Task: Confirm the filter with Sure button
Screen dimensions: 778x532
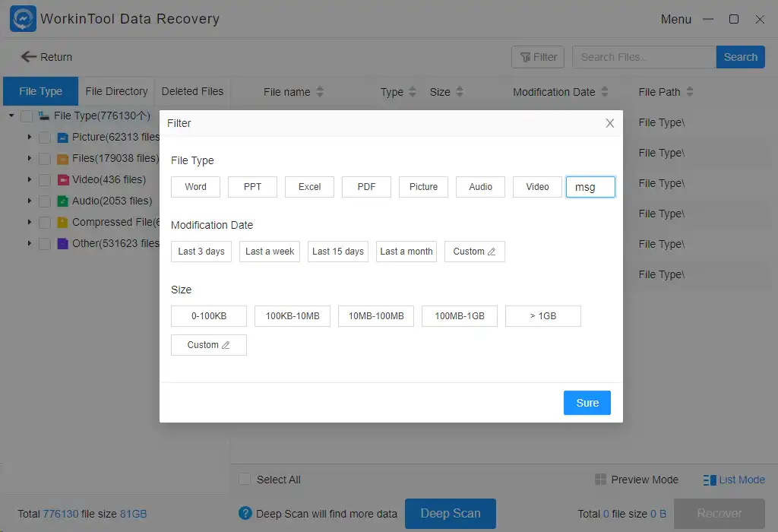Action: (587, 403)
